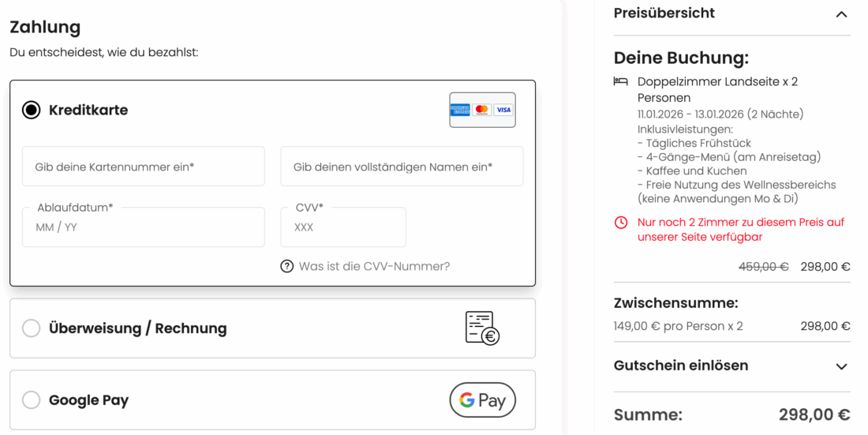Open the 'Was ist die CVV-Nummer?' link
The width and height of the screenshot is (868, 435).
coord(374,266)
